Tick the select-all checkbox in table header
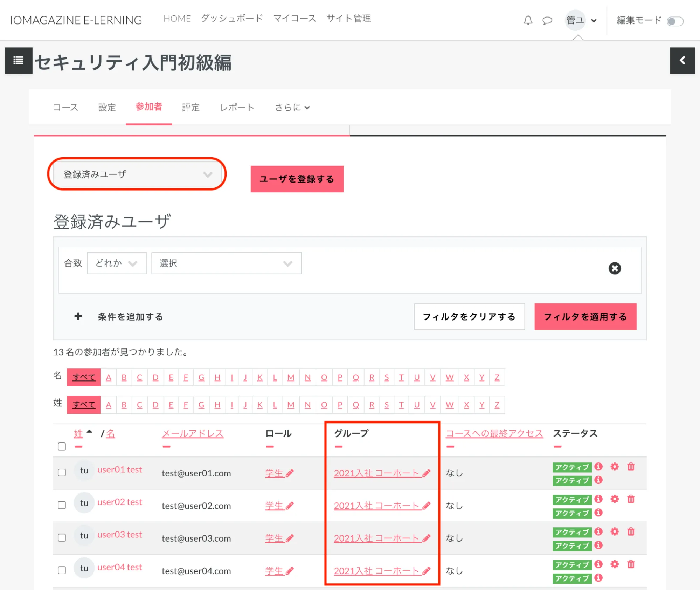The image size is (700, 590). pos(62,446)
